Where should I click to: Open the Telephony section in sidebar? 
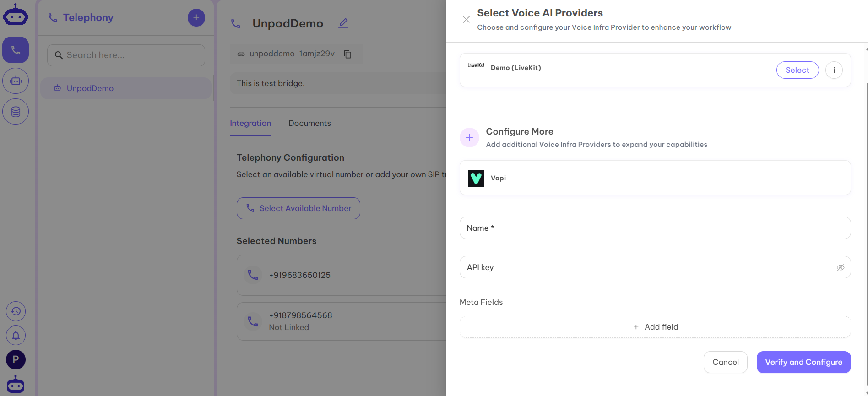[x=16, y=50]
